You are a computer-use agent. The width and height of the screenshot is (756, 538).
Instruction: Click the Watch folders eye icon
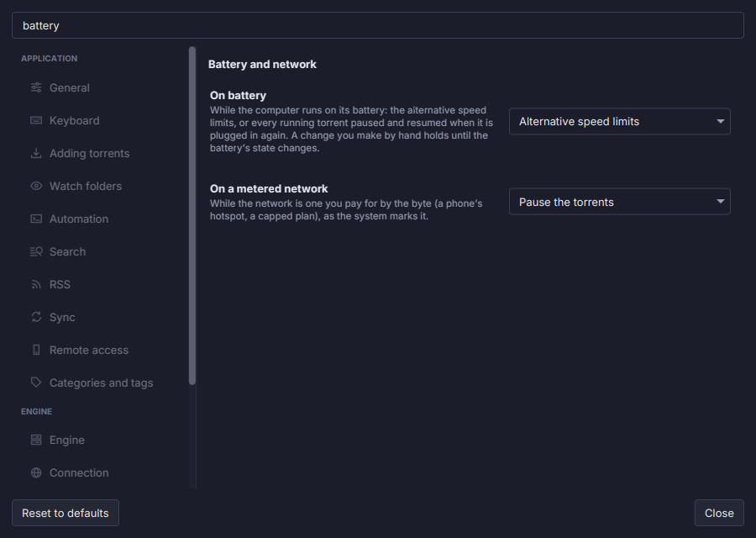[36, 186]
